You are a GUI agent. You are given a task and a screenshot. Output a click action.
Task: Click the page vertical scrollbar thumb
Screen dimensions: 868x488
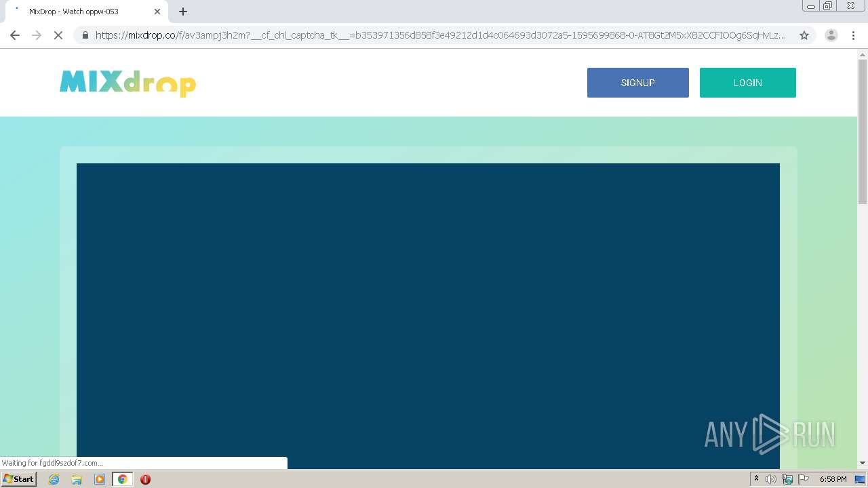point(863,131)
